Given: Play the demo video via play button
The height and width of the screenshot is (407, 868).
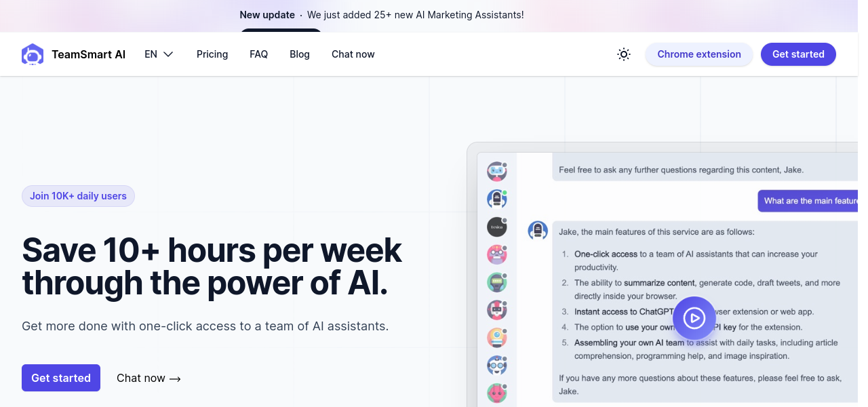Looking at the screenshot, I should 694,317.
